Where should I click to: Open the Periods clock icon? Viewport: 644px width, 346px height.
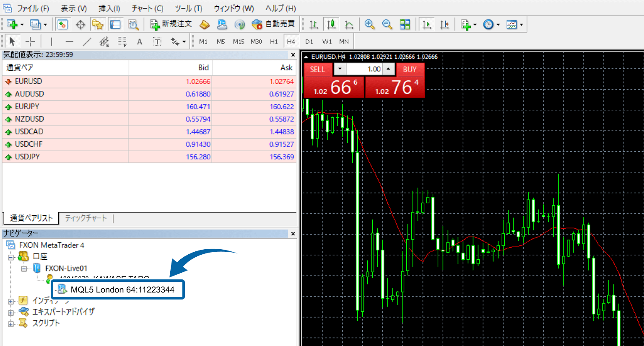point(488,25)
